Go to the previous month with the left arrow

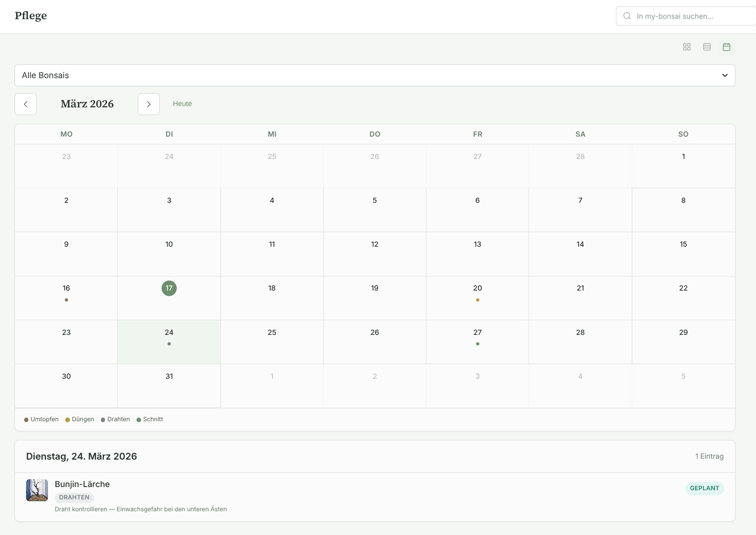pyautogui.click(x=26, y=104)
